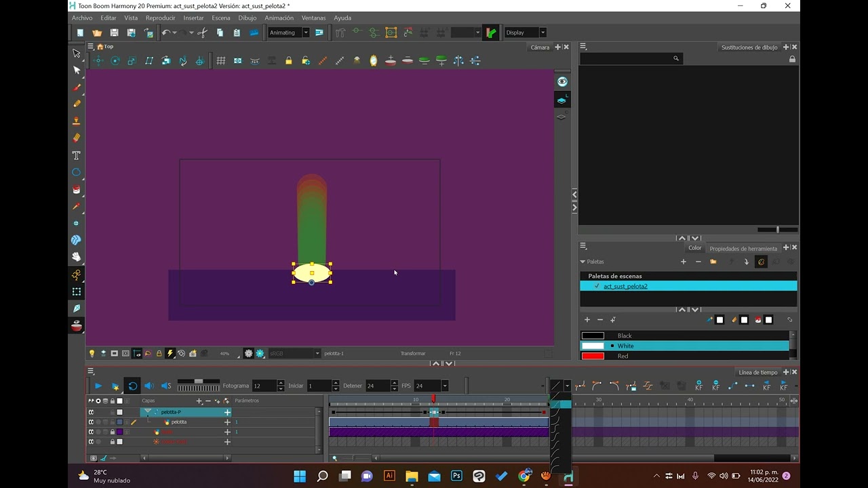
Task: Toggle lock on purple color layer
Action: click(x=113, y=432)
